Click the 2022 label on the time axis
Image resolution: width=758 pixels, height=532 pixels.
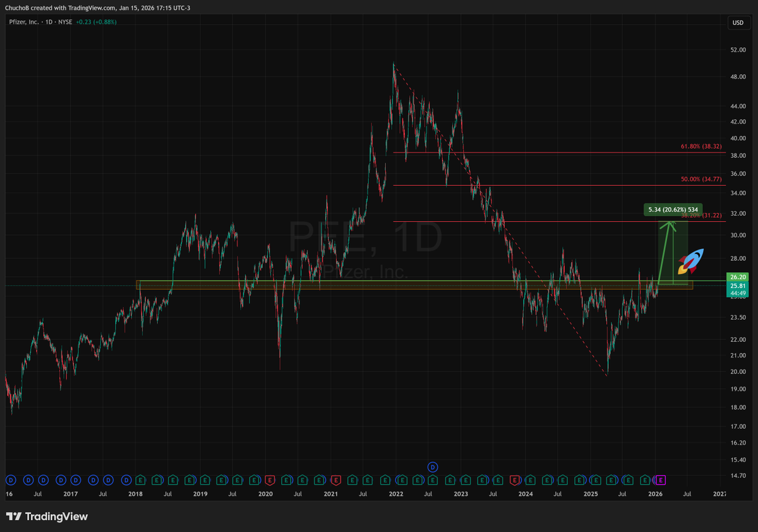396,493
